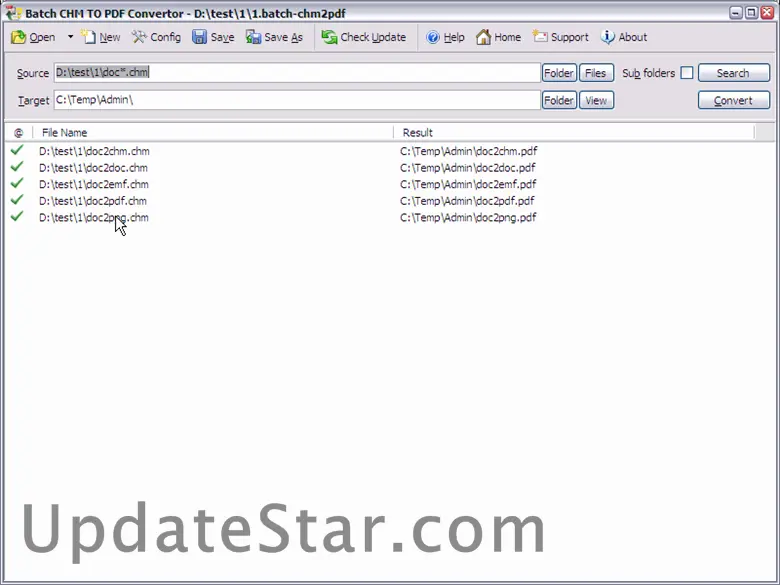Viewport: 780px width, 585px height.
Task: Go to Home house icon
Action: pyautogui.click(x=483, y=37)
